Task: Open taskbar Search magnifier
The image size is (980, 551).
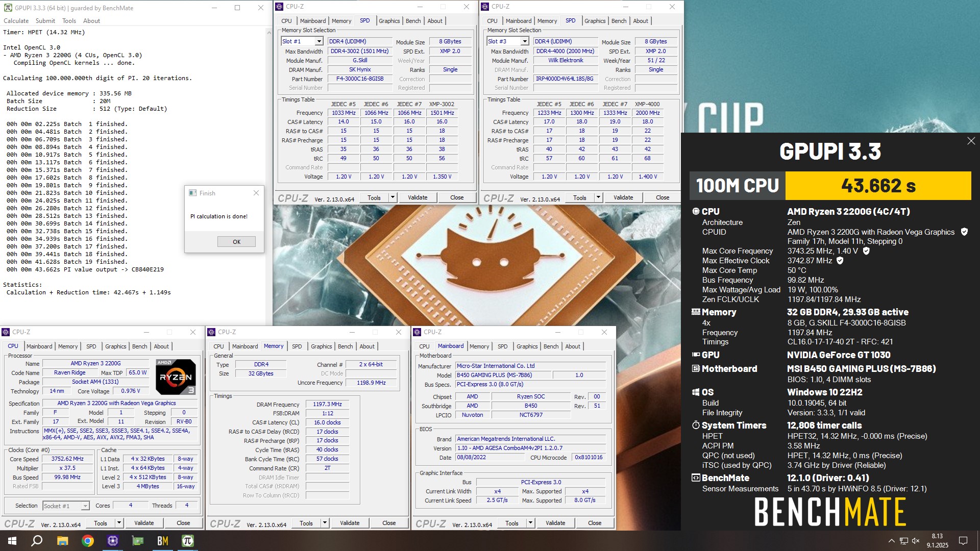Action: (x=37, y=541)
